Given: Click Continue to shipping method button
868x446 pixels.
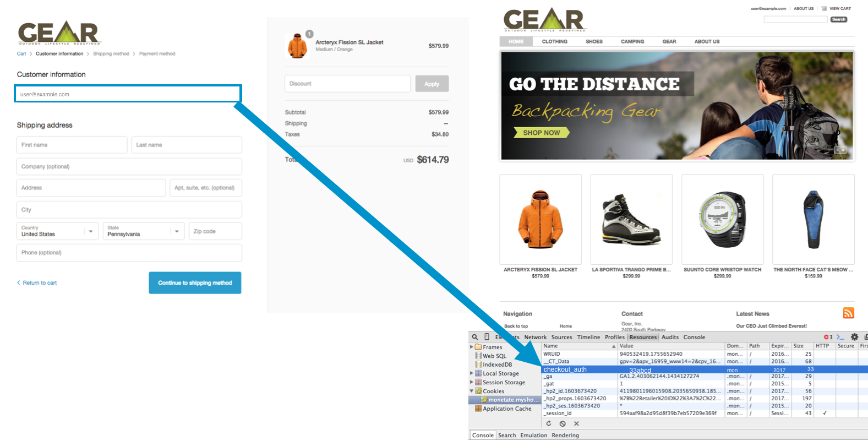Looking at the screenshot, I should 195,282.
